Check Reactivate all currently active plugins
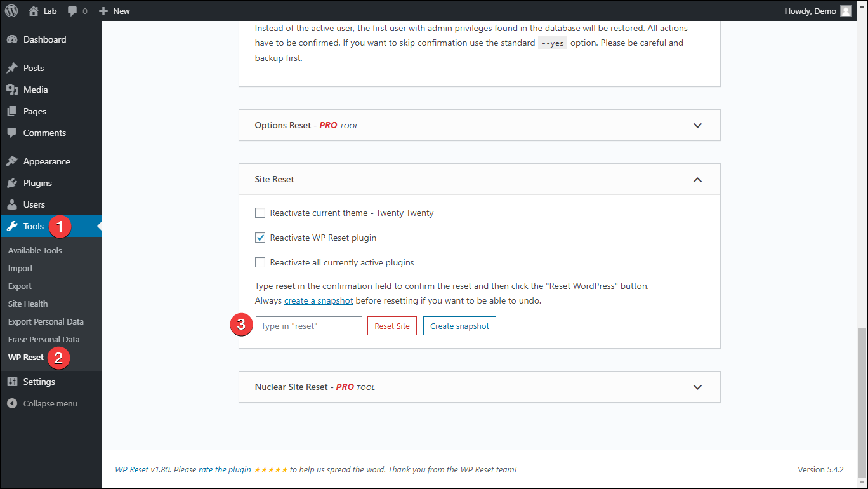 coord(260,262)
